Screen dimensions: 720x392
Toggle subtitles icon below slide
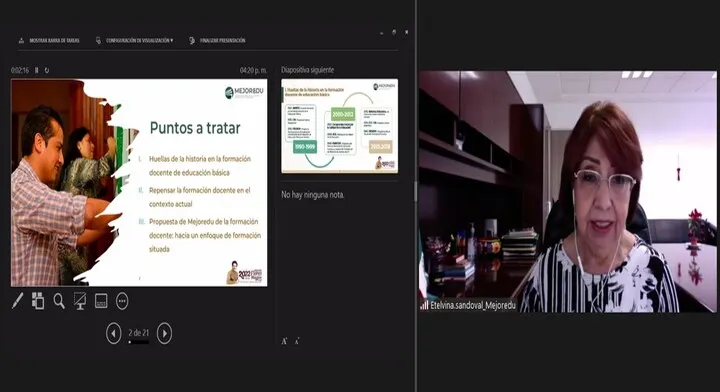(101, 301)
